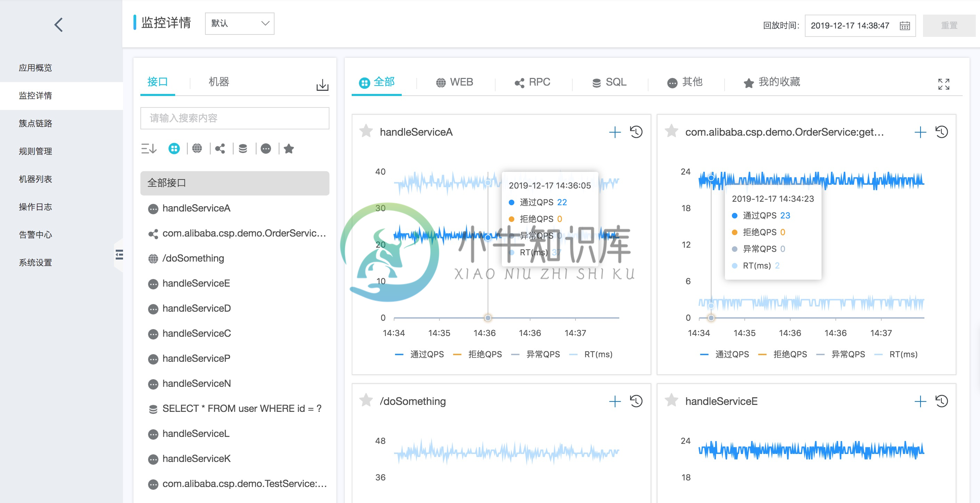Select the 其他 chart tab
This screenshot has height=503, width=980.
685,82
